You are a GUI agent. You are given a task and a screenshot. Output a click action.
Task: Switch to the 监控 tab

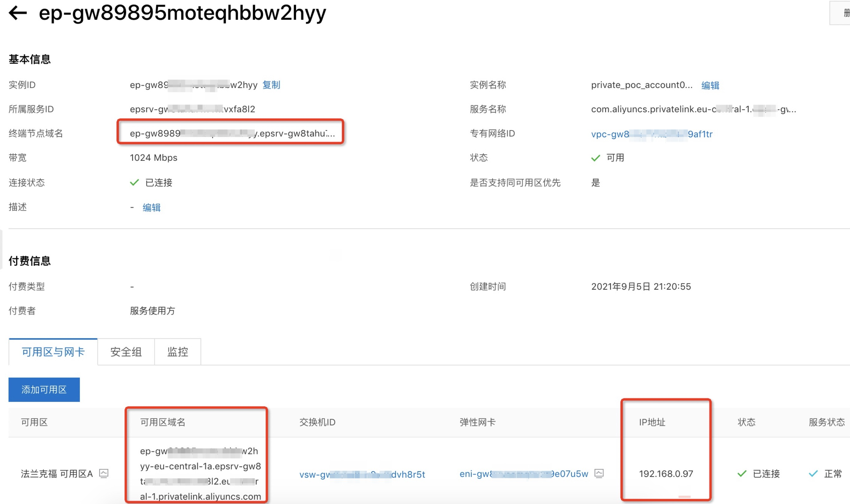178,352
